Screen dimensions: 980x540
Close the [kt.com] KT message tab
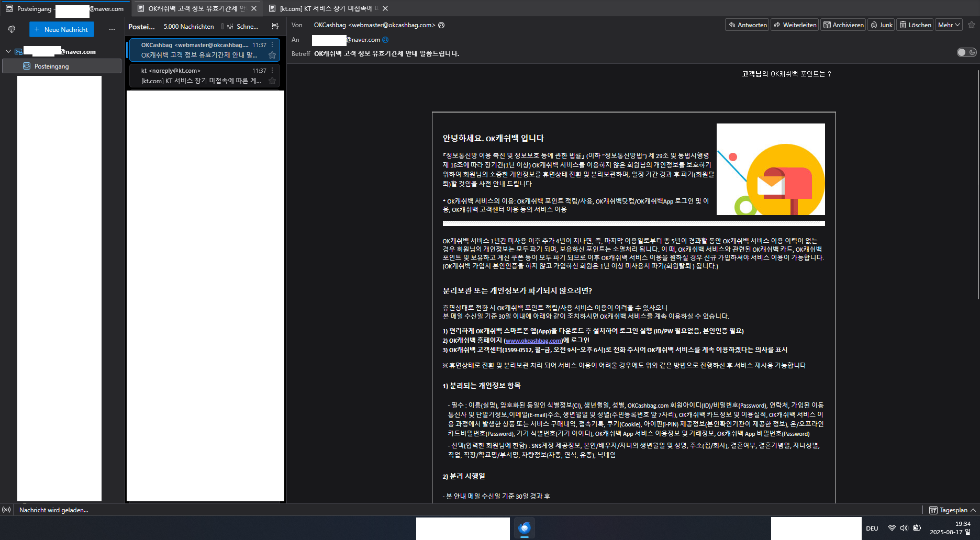coord(385,8)
